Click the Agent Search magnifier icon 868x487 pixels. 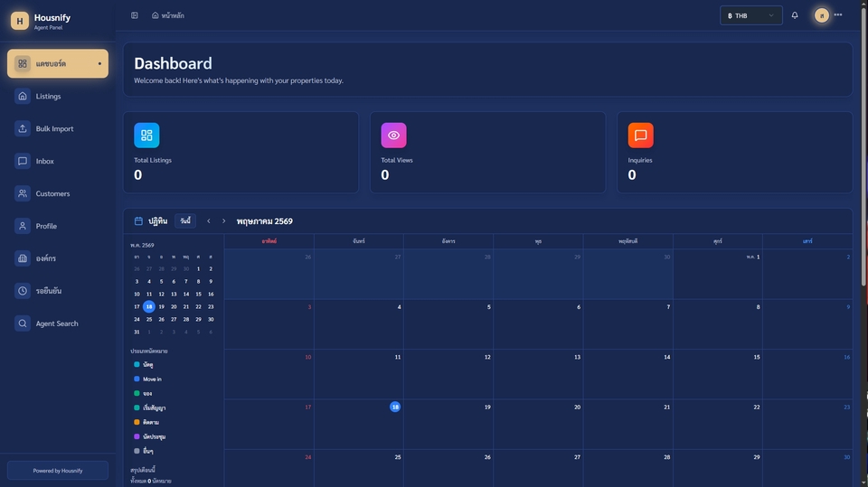point(22,323)
